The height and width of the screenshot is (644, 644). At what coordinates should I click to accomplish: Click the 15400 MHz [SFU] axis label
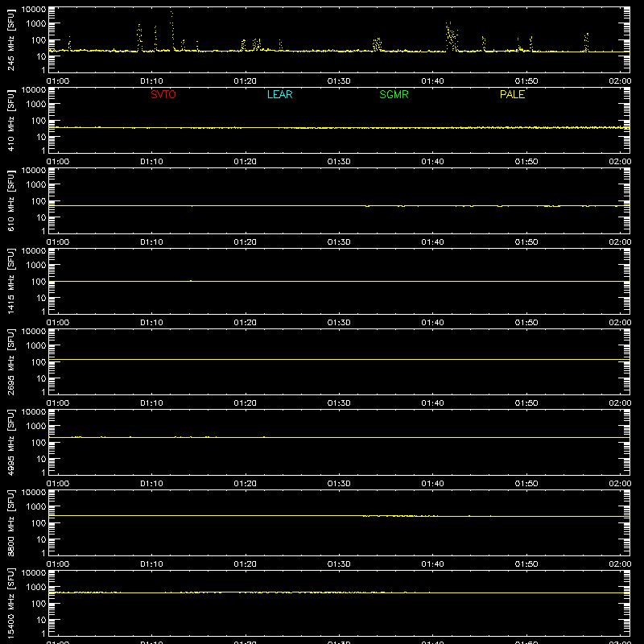click(10, 603)
